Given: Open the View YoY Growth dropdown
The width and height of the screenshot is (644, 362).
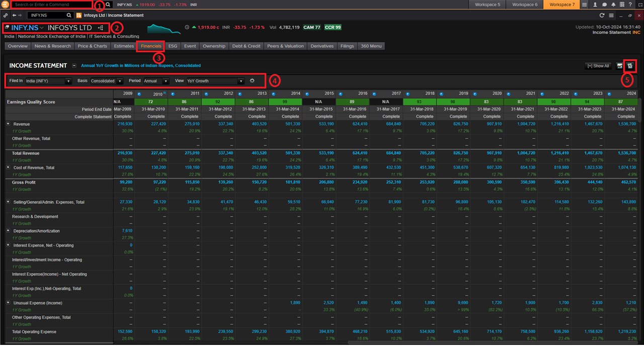Looking at the screenshot, I should pos(215,81).
